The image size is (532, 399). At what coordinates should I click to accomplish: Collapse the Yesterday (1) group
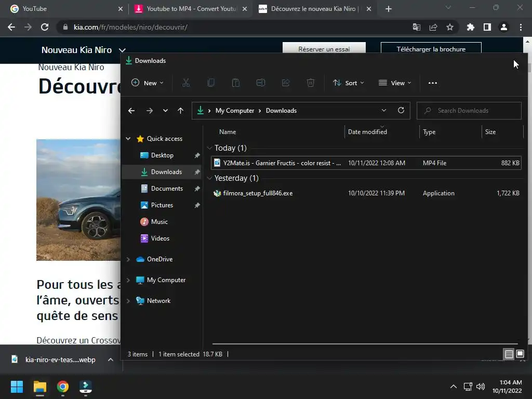(210, 178)
